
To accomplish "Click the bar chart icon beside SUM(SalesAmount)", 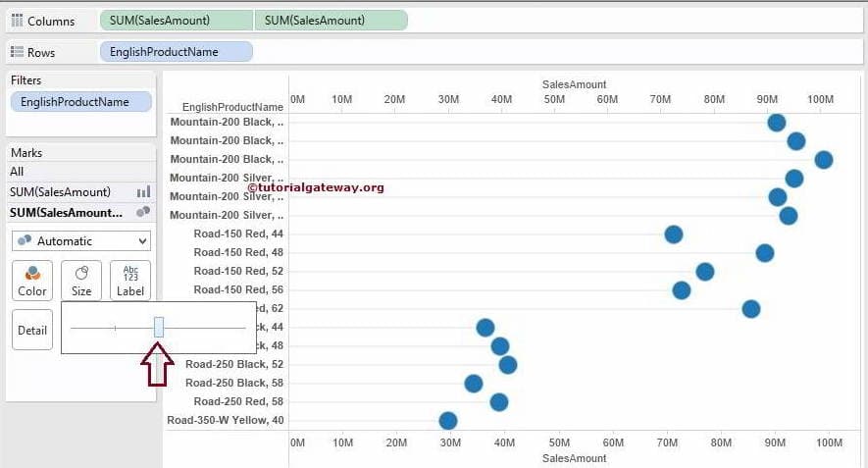I will click(x=143, y=192).
